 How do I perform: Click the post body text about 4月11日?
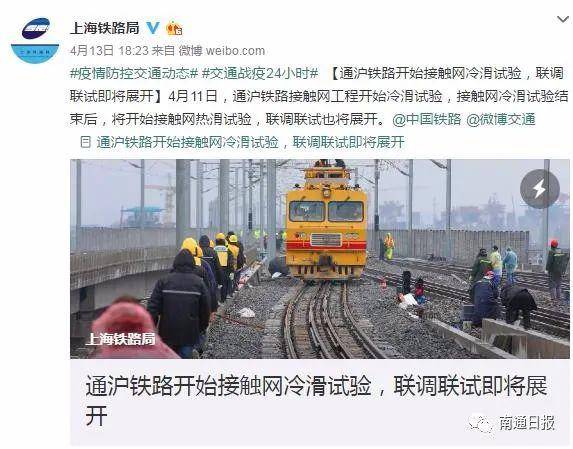319,96
